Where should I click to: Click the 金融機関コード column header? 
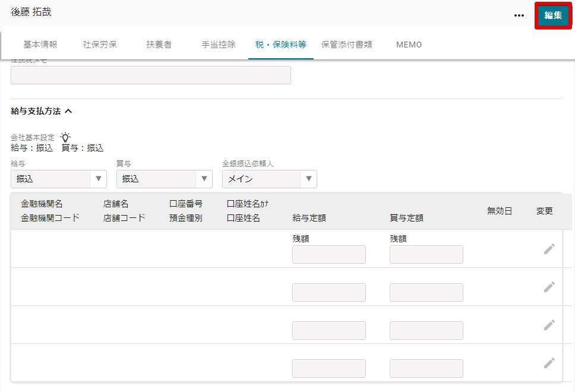click(50, 218)
